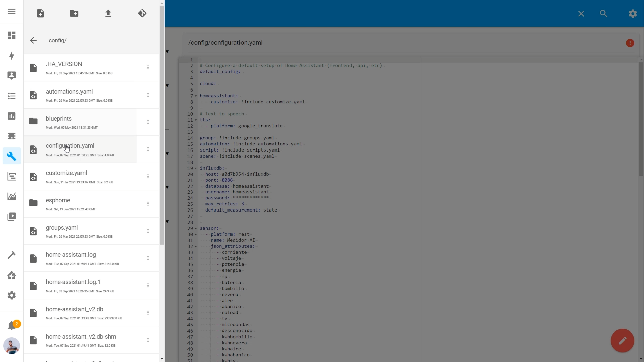Open the customize.yaml file
The image size is (644, 362).
point(66,173)
